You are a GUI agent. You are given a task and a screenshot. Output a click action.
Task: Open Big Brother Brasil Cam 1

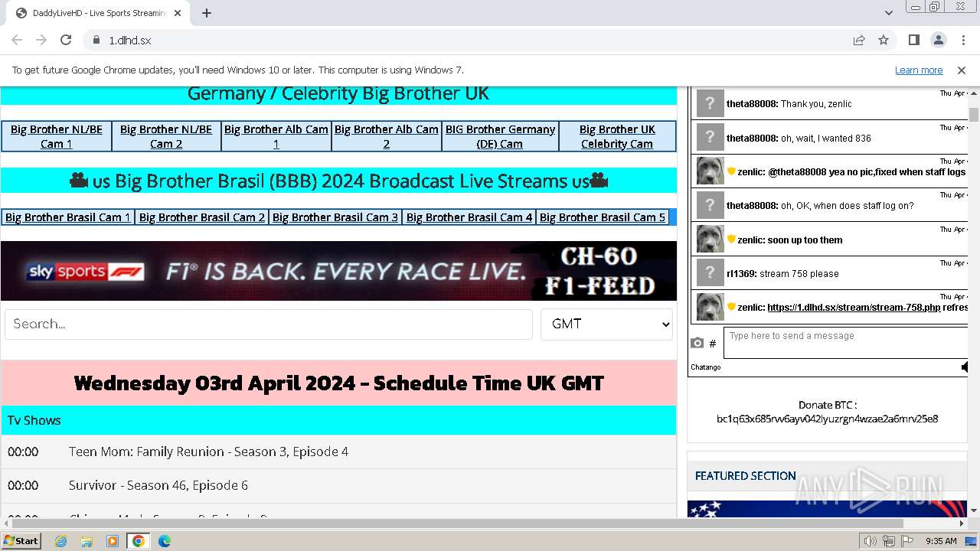click(x=68, y=217)
